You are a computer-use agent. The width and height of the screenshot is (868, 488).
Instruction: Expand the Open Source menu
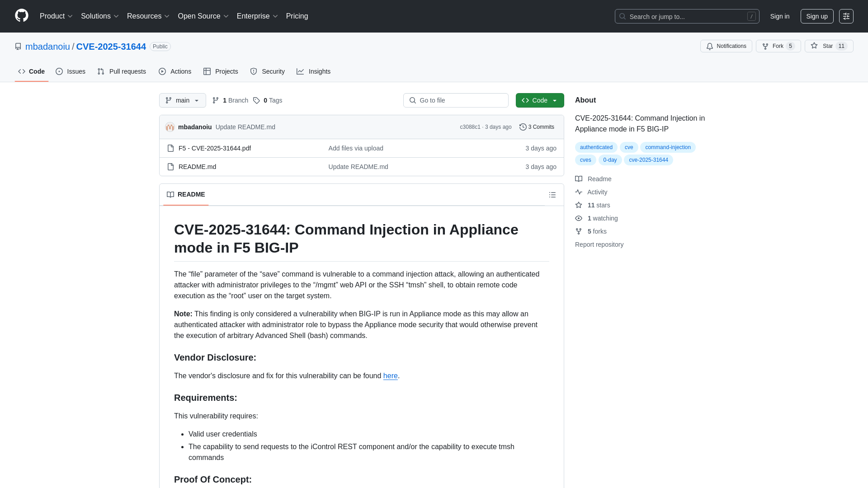pyautogui.click(x=203, y=16)
